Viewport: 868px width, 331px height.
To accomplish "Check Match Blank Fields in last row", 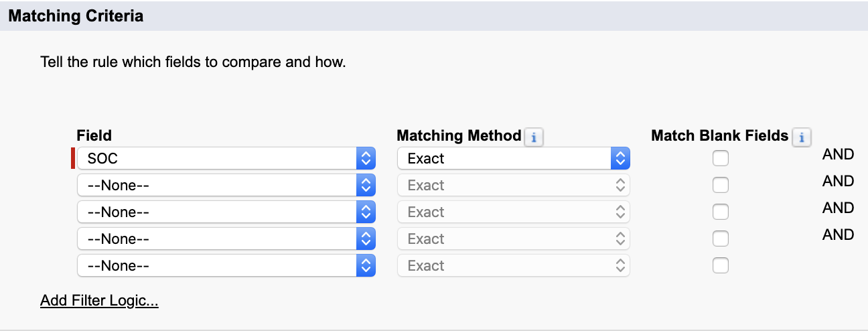I will coord(720,266).
